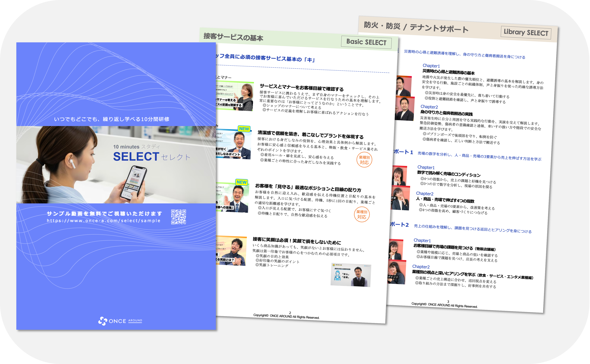Click the heading お客様を「見守る」最適なポジションと目線の配り方
Image resolution: width=590 pixels, height=364 pixels.
[x=308, y=188]
